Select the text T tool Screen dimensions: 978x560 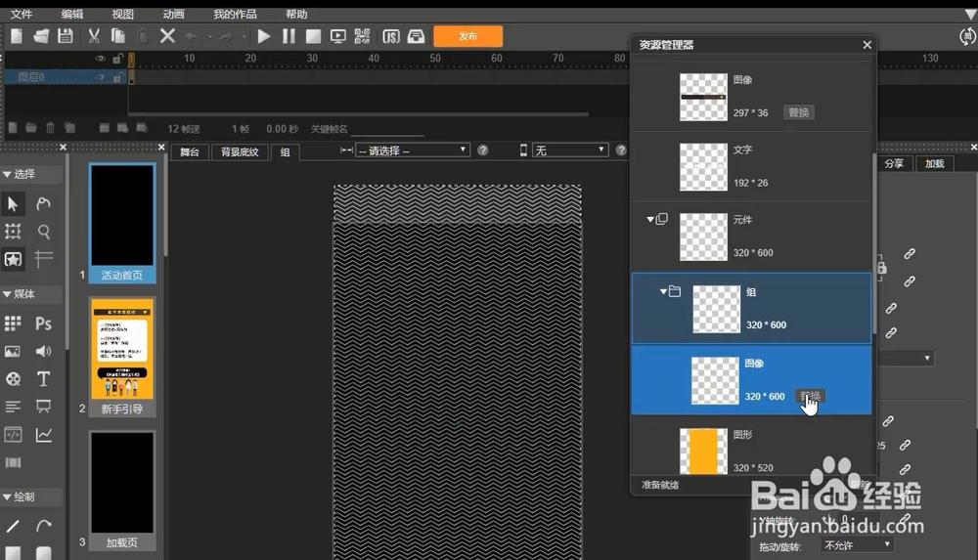[x=44, y=378]
